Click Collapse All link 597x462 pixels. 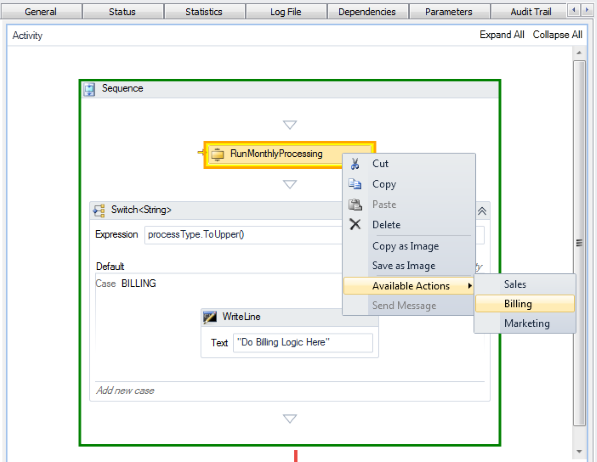[x=557, y=35]
